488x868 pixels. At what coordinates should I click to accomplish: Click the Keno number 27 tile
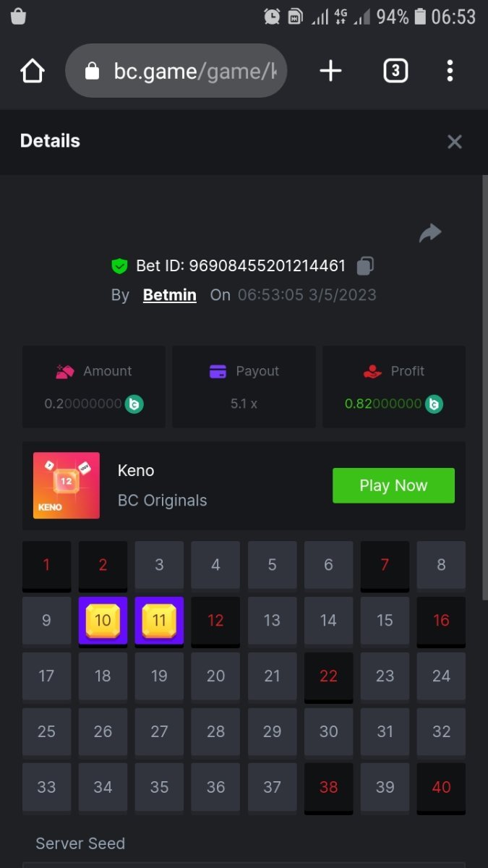pos(159,732)
